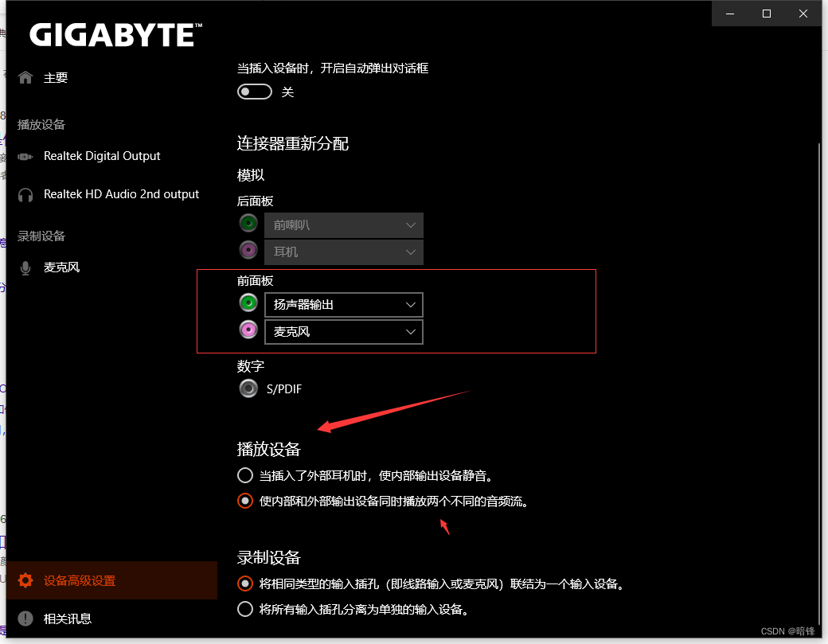Toggle the auto popup dialog switch
The width and height of the screenshot is (828, 644).
point(255,92)
